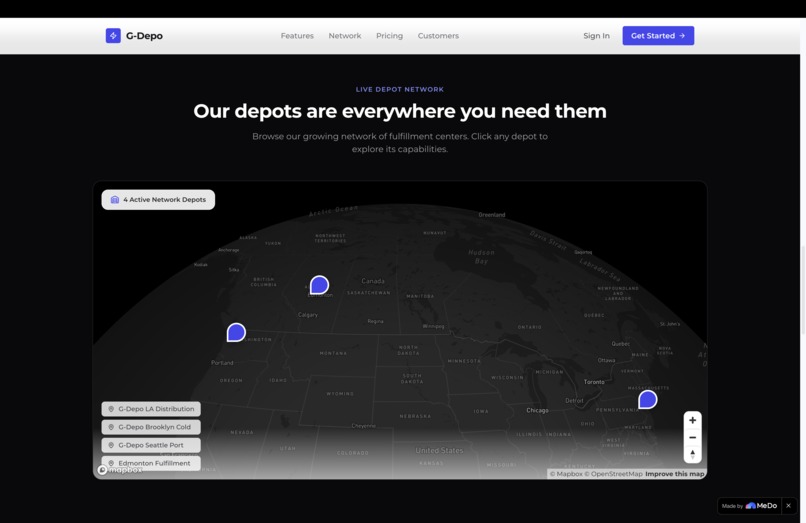Open the OpenStreetMap attribution link
Screen dimensions: 806x523
point(613,474)
